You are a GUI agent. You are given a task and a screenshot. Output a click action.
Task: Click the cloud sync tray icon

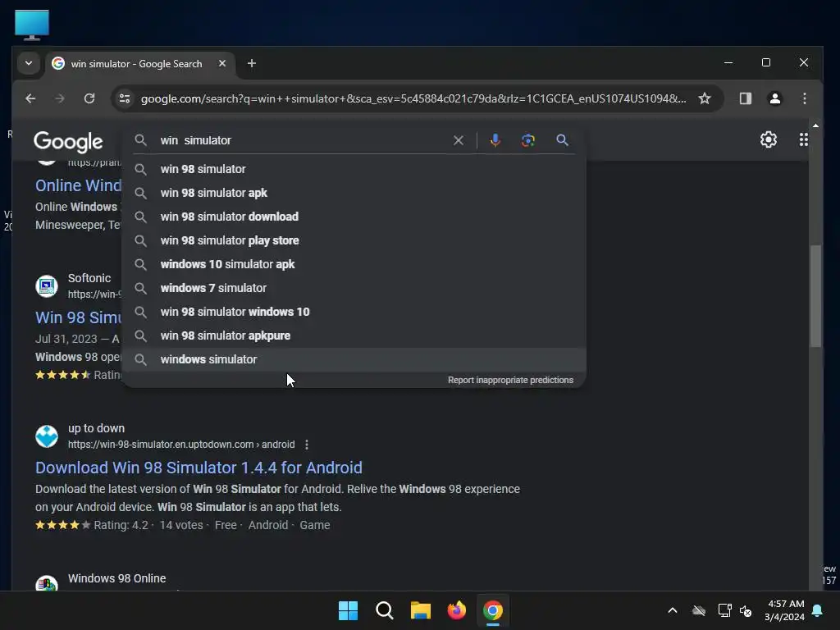point(699,610)
